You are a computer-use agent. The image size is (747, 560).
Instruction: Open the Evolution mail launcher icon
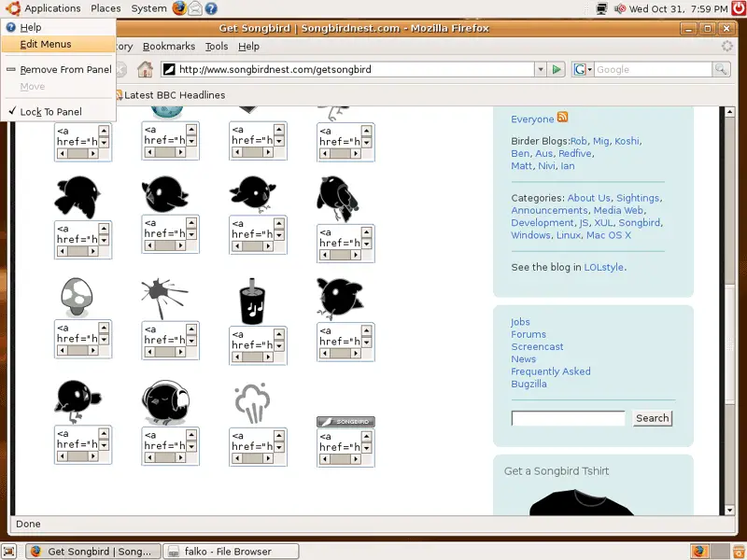(x=195, y=8)
